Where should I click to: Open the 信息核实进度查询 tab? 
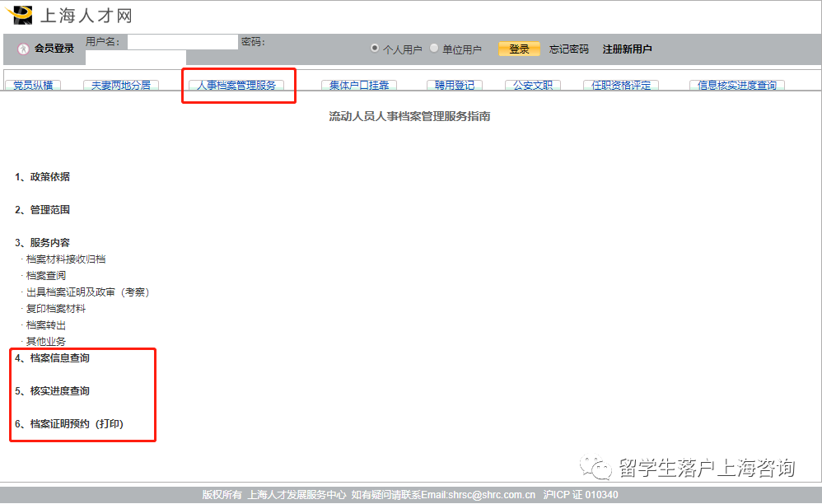[x=736, y=83]
